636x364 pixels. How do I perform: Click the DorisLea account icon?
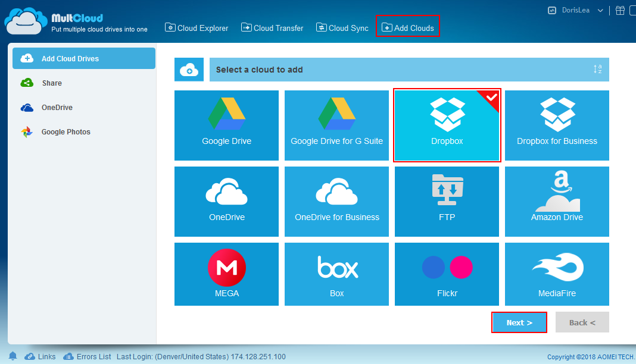click(552, 11)
